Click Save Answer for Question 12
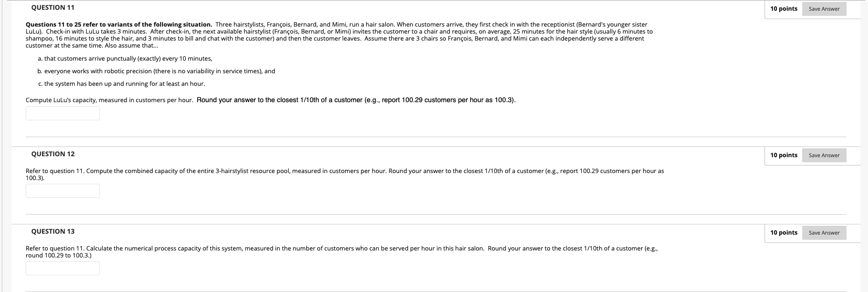868x292 pixels. click(x=823, y=155)
